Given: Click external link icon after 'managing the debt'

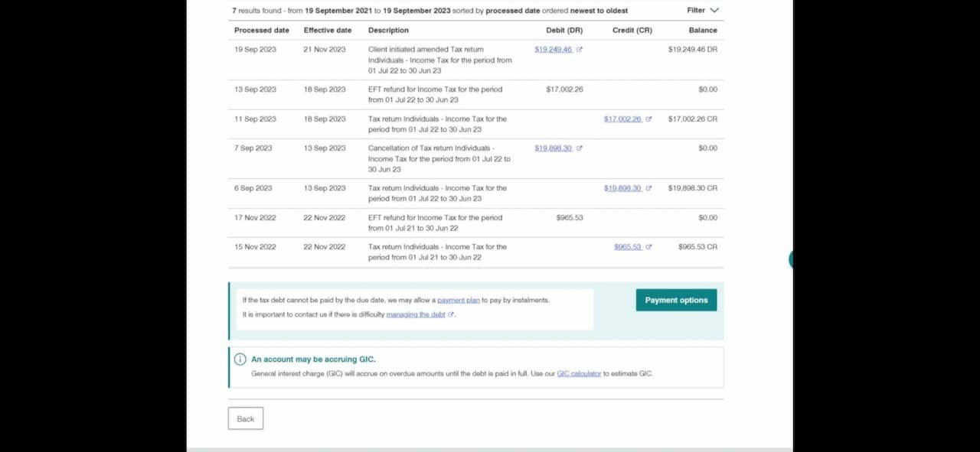Looking at the screenshot, I should [x=451, y=315].
